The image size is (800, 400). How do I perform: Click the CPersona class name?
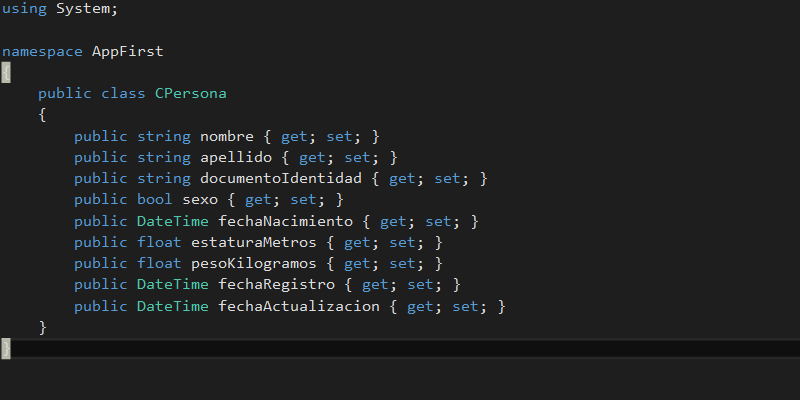point(190,93)
